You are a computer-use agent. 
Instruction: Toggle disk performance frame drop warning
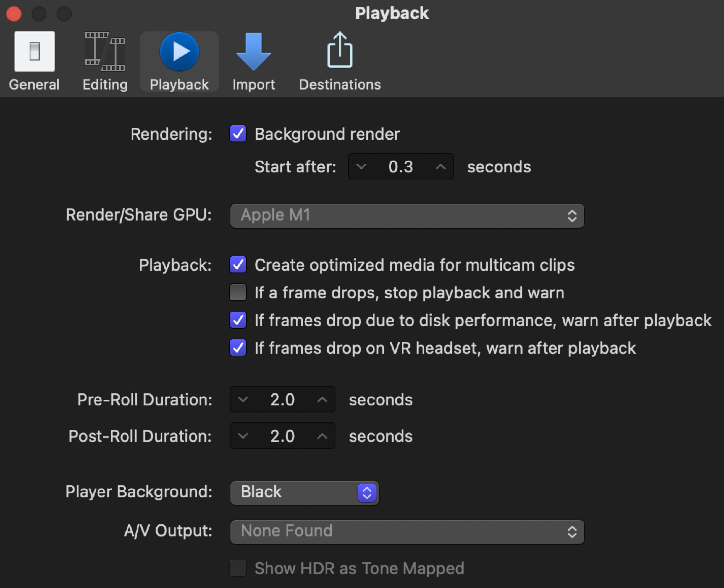[x=238, y=320]
